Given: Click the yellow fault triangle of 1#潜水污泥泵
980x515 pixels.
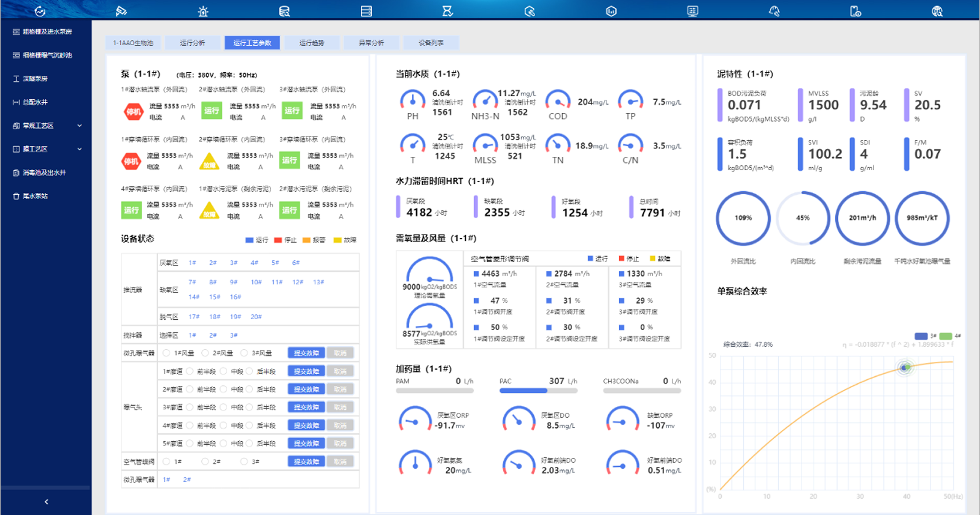Looking at the screenshot, I should (x=209, y=211).
